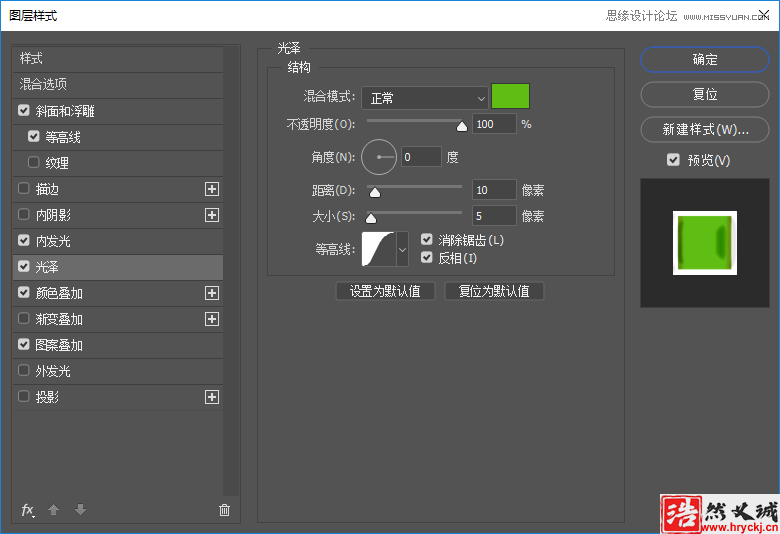780x534 pixels.
Task: Click the plus icon next to 投影
Action: point(212,397)
